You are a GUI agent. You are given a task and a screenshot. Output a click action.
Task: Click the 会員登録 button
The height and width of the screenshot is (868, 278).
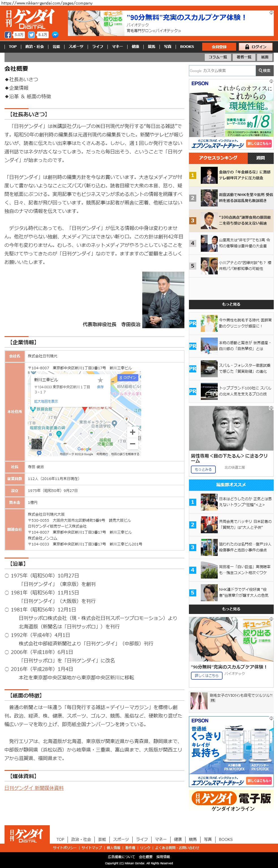point(219,47)
